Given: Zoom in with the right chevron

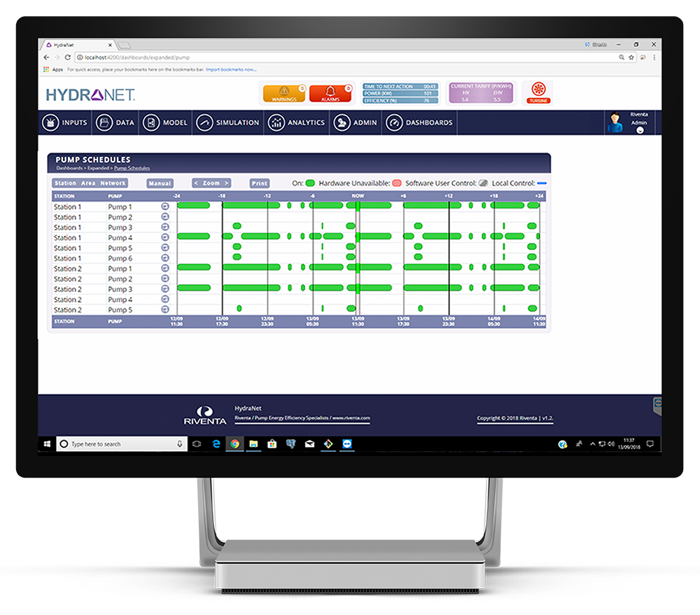Looking at the screenshot, I should tap(227, 183).
